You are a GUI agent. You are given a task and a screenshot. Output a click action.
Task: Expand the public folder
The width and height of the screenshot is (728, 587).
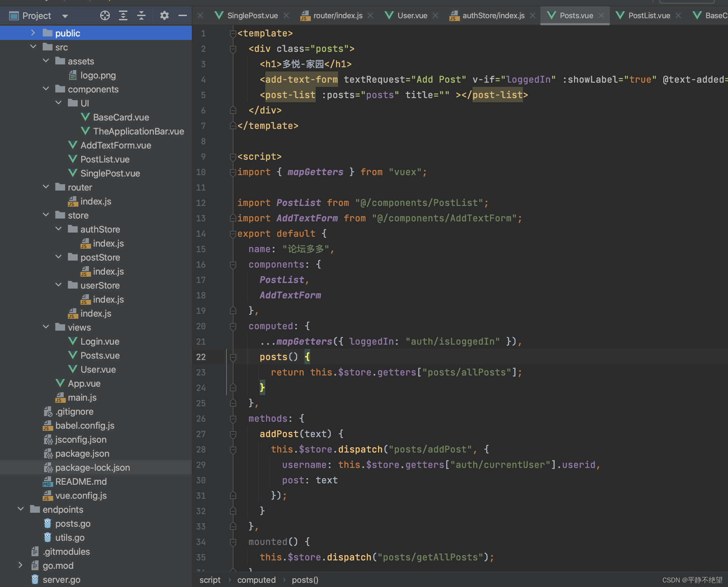coord(33,33)
